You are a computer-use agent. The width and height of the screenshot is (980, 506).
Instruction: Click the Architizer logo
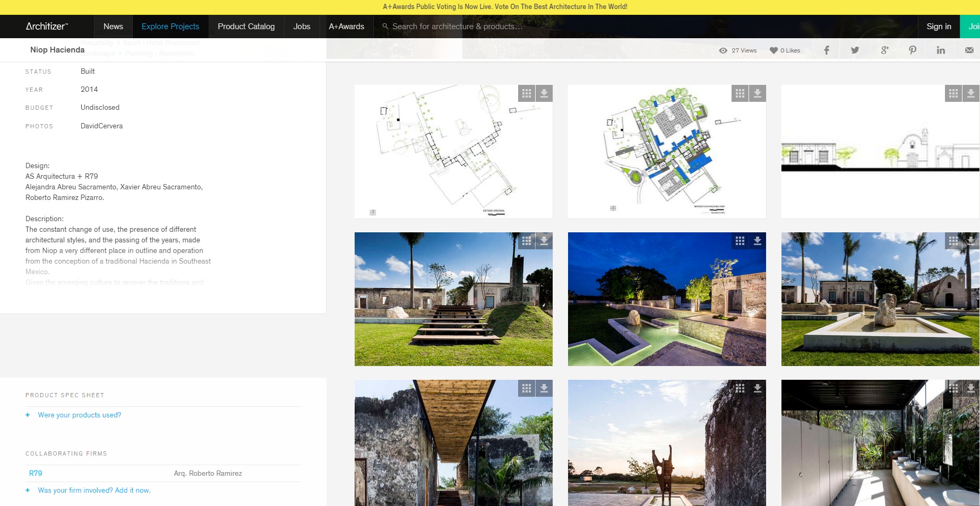pyautogui.click(x=47, y=26)
